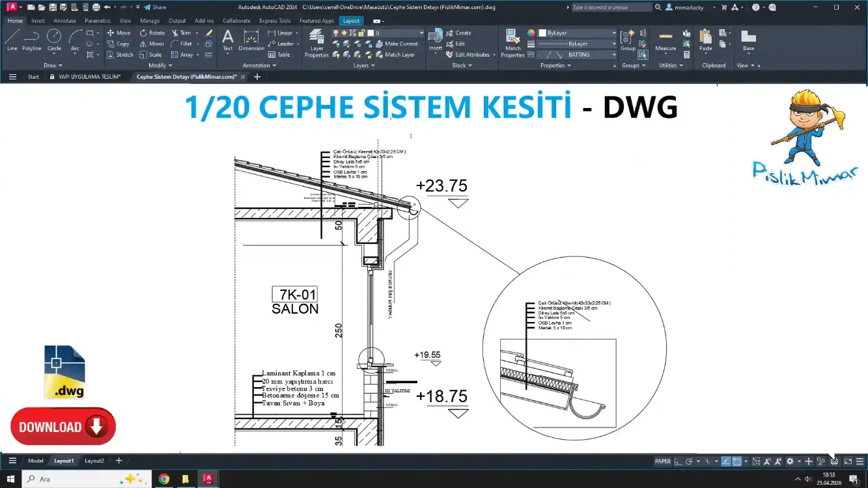
Task: Click the Group tool
Action: point(628,40)
